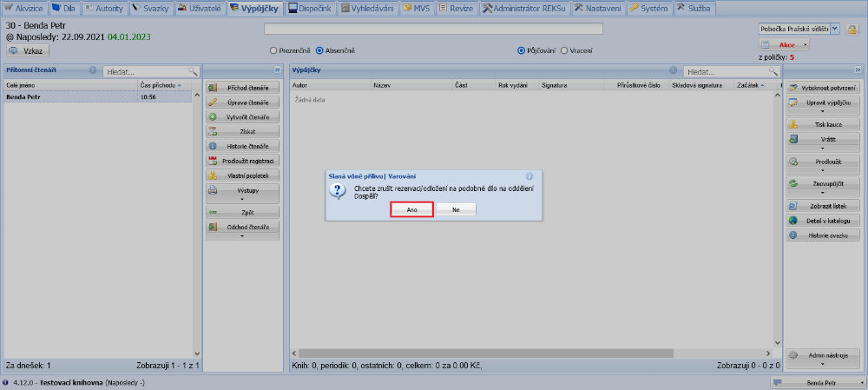Click the info icon in warning dialog
Screen dimensions: 868x390
pos(529,175)
